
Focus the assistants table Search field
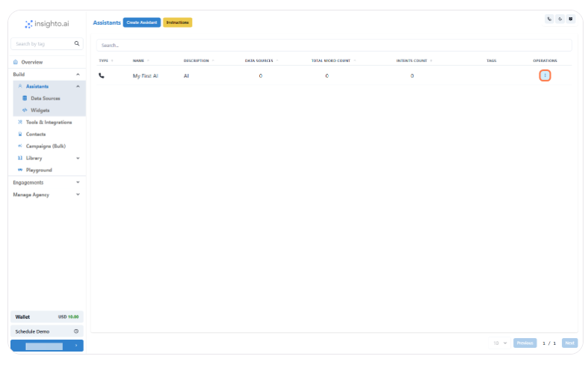click(x=334, y=45)
